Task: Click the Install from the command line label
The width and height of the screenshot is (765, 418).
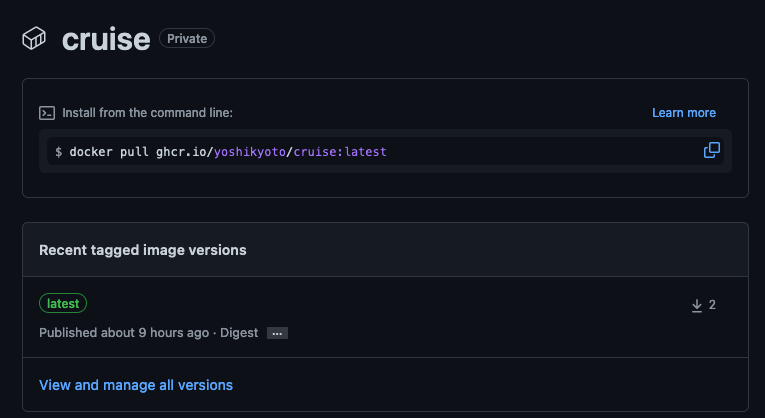Action: (x=147, y=113)
